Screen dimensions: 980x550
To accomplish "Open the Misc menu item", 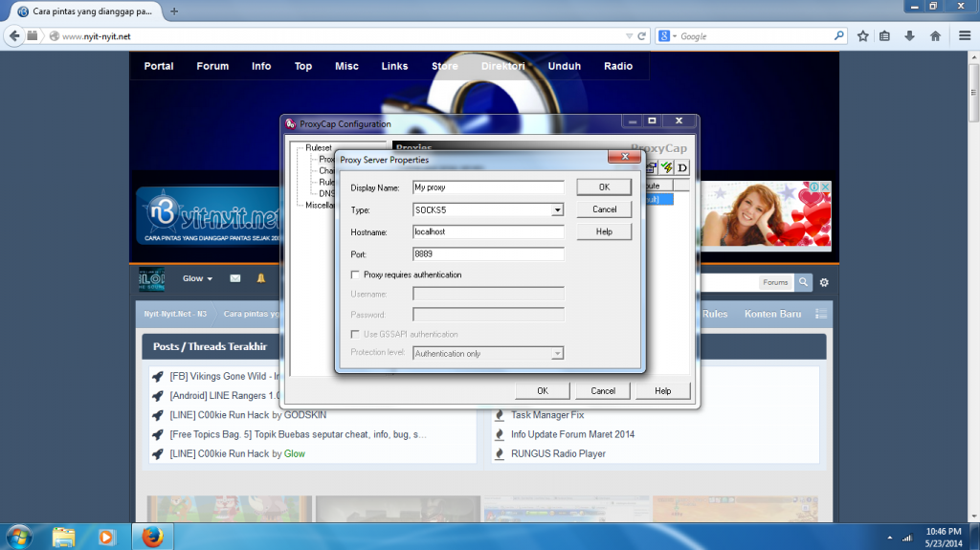I will pos(346,66).
